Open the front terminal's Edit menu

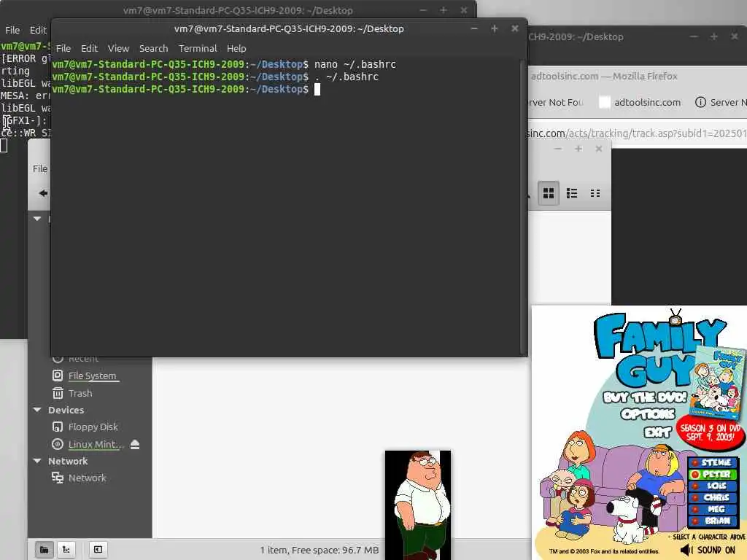[x=89, y=48]
